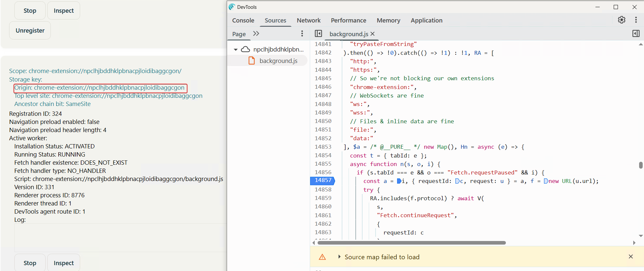Click the editor scroll down arrow
The width and height of the screenshot is (644, 271).
point(641,236)
